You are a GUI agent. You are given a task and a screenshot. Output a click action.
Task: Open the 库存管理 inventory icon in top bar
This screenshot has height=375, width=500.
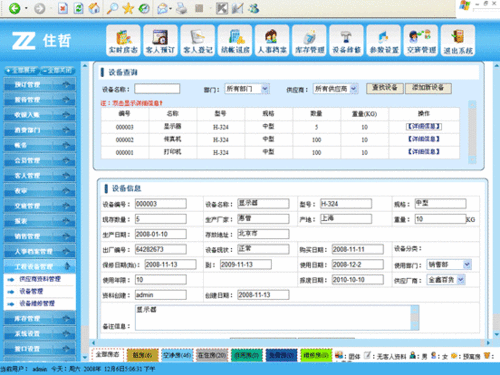pyautogui.click(x=309, y=40)
